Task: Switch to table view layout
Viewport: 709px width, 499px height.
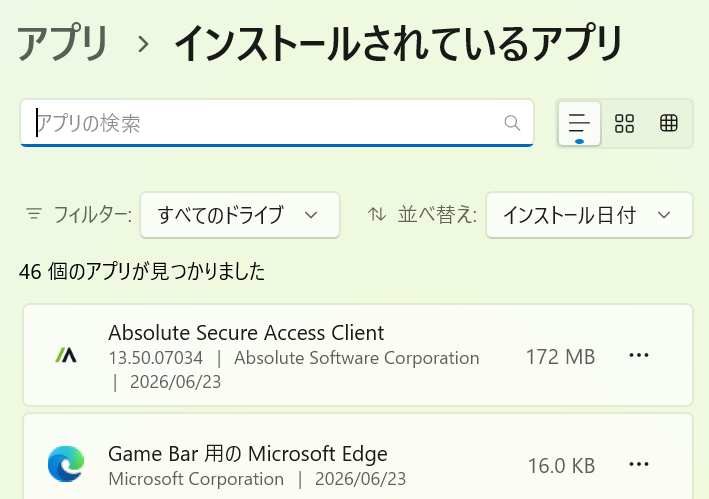Action: click(668, 123)
